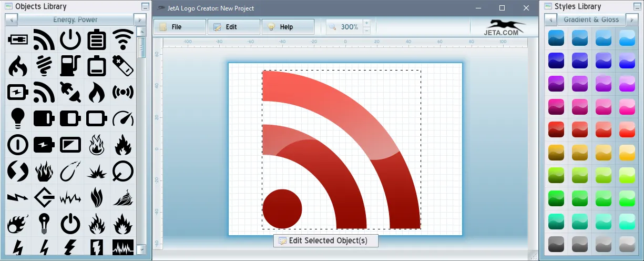The image size is (644, 261).
Task: Select the light bulb icon
Action: [17, 118]
